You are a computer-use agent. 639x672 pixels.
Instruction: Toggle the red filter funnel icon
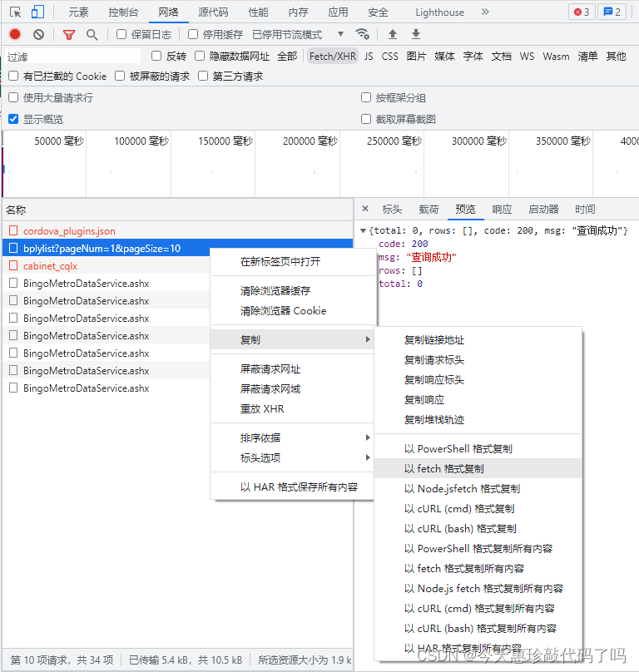68,35
